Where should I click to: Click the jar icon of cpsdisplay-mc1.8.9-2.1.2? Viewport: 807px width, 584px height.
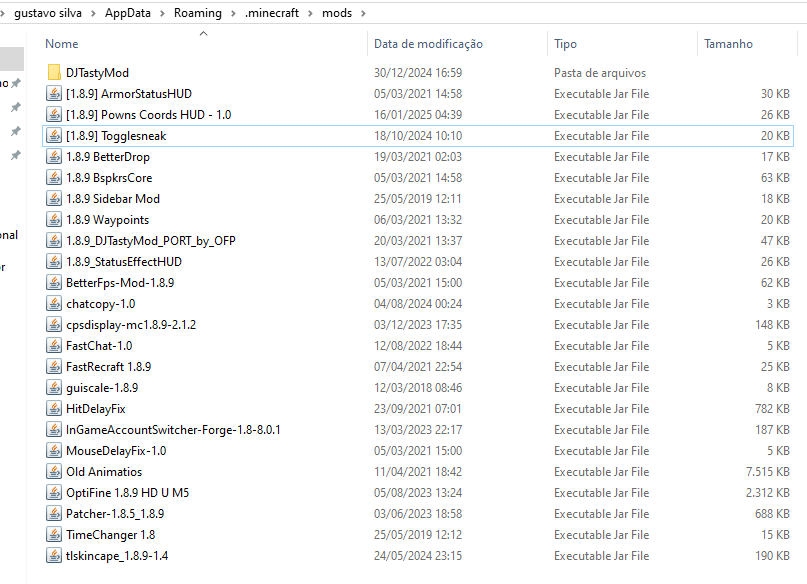(54, 325)
